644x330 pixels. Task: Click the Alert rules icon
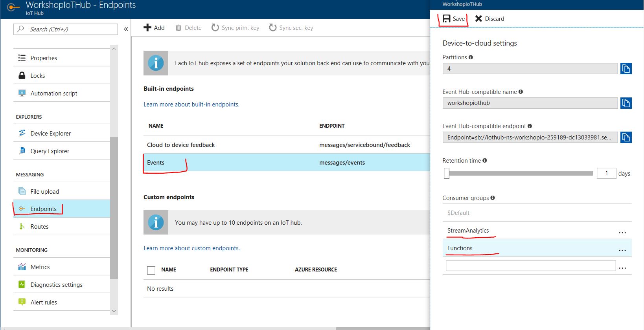click(x=22, y=302)
